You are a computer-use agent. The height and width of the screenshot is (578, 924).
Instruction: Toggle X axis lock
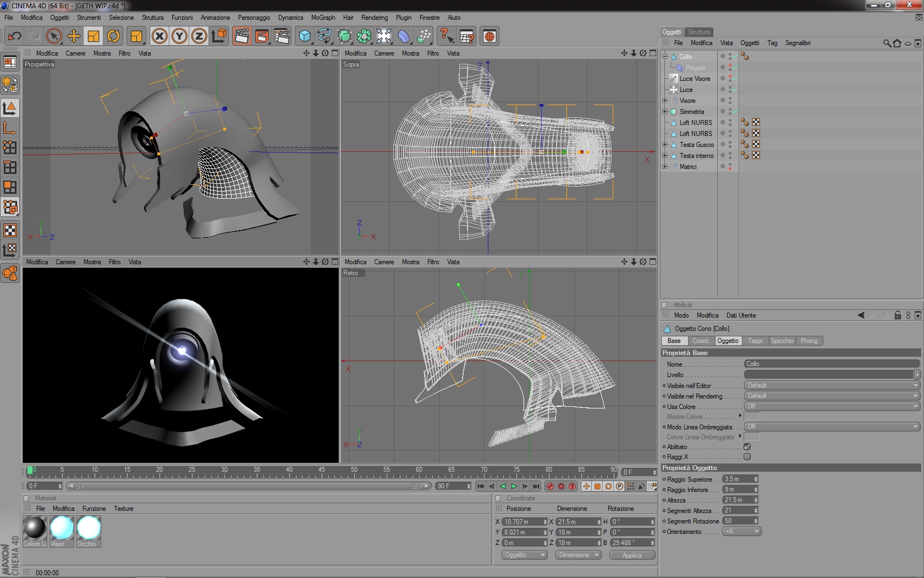159,36
